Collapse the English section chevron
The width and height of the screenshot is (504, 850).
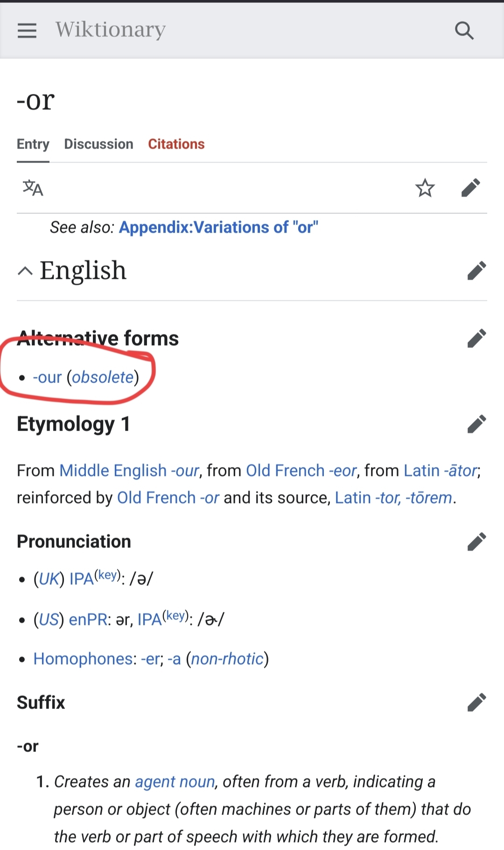coord(25,271)
